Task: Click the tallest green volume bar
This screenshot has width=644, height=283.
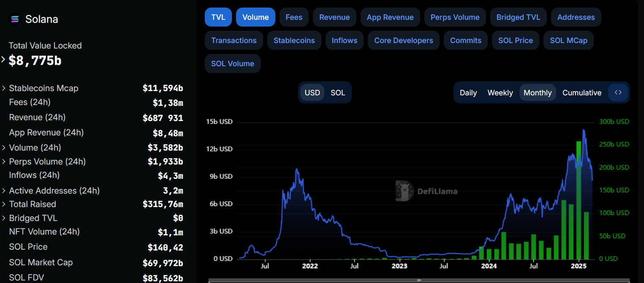Action: [579, 200]
